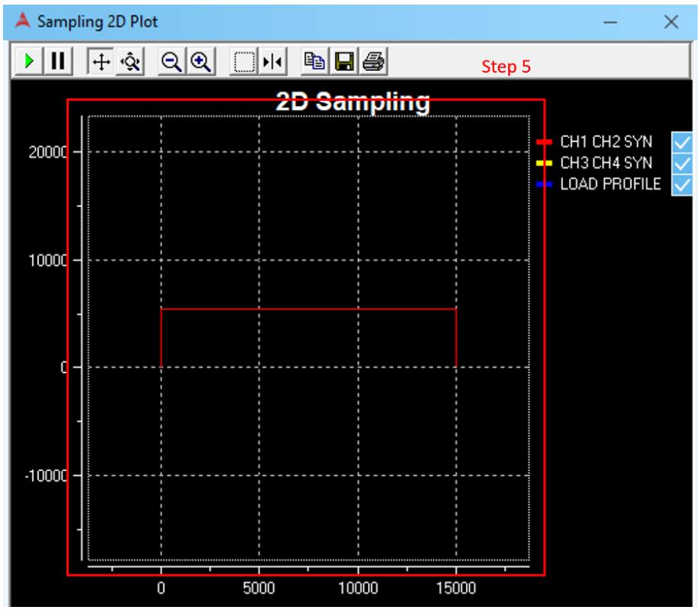
Task: Click the 2D Sampling chart title
Action: tap(353, 102)
